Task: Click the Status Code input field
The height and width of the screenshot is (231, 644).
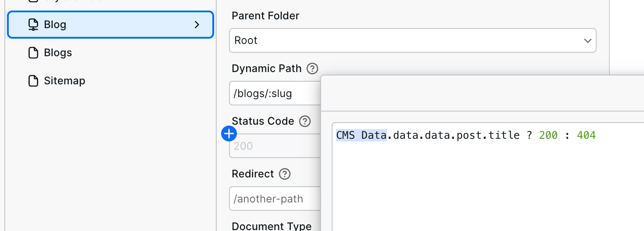Action: point(275,146)
